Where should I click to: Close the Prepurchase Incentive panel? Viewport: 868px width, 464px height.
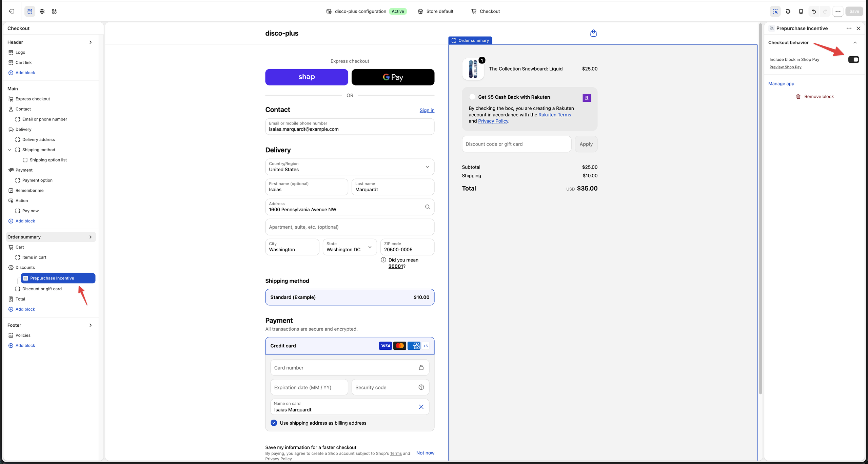[859, 28]
